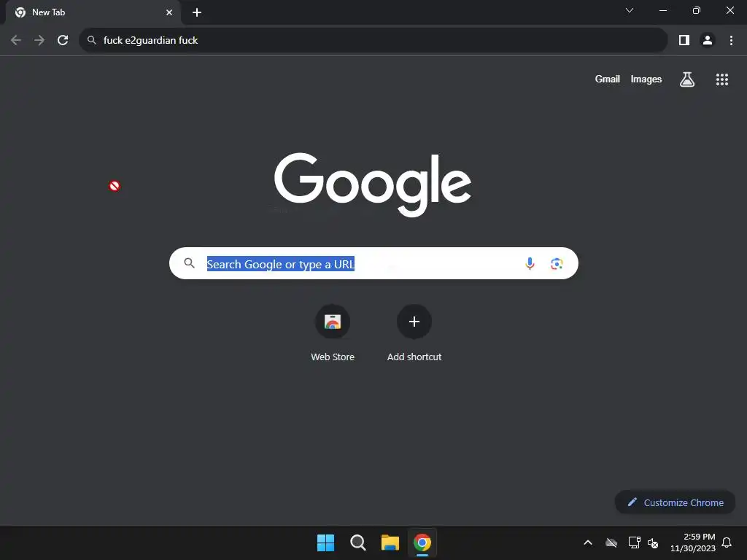This screenshot has height=560, width=747.
Task: Open Gmail link
Action: [608, 79]
